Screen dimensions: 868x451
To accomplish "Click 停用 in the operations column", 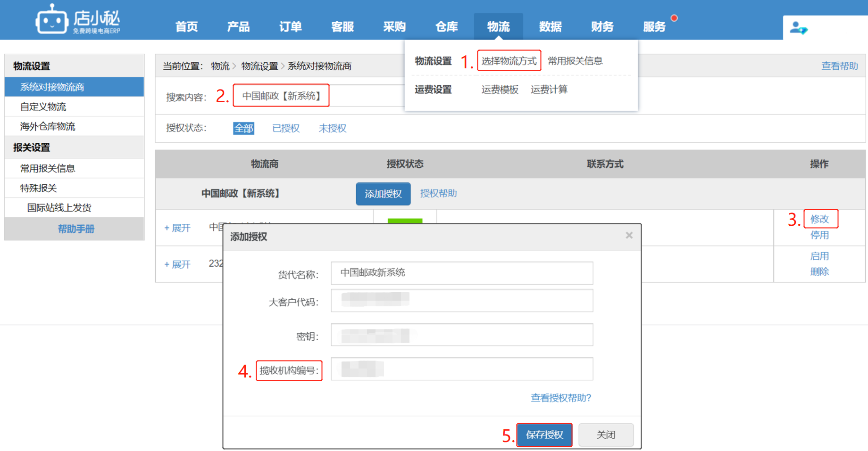I will [819, 235].
